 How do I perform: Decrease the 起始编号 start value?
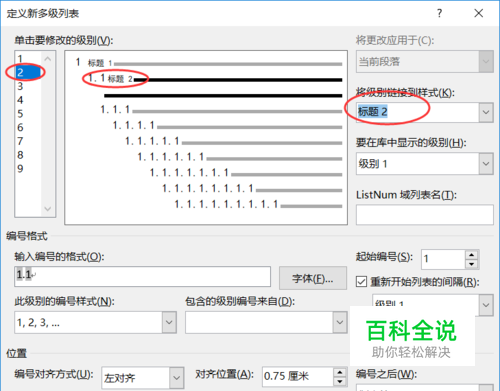472,264
